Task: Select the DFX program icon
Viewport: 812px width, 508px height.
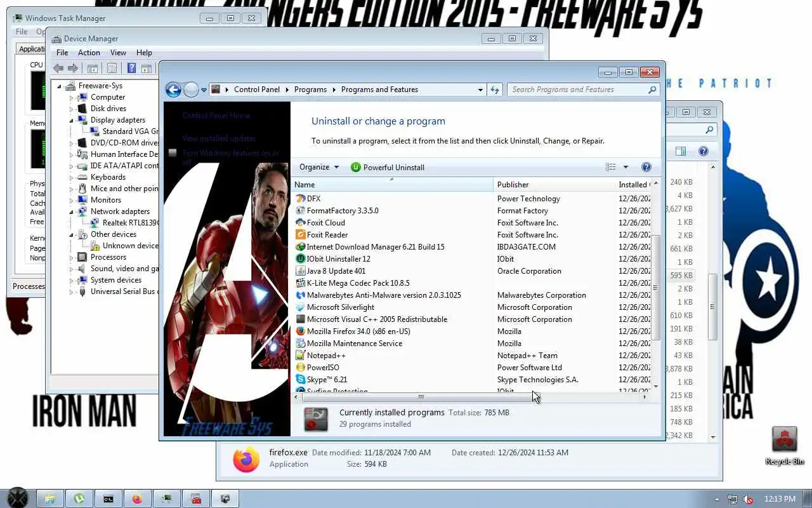Action: click(301, 199)
